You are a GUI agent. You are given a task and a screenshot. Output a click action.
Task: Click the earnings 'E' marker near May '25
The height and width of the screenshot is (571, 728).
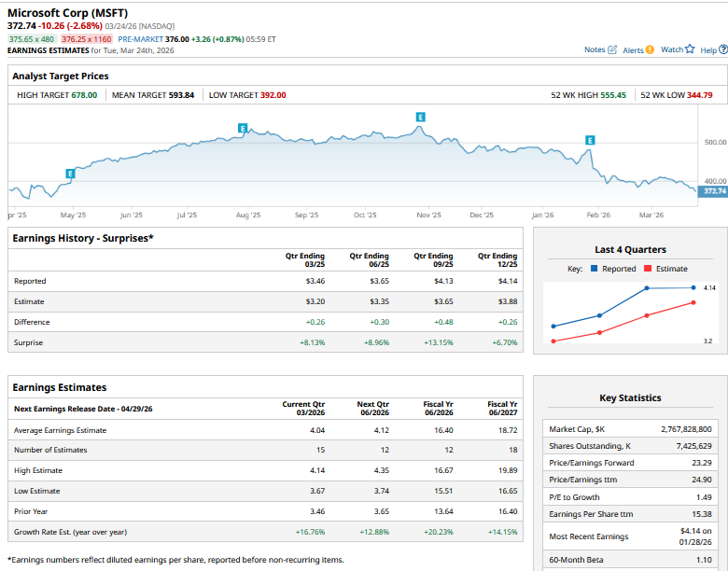pos(70,174)
